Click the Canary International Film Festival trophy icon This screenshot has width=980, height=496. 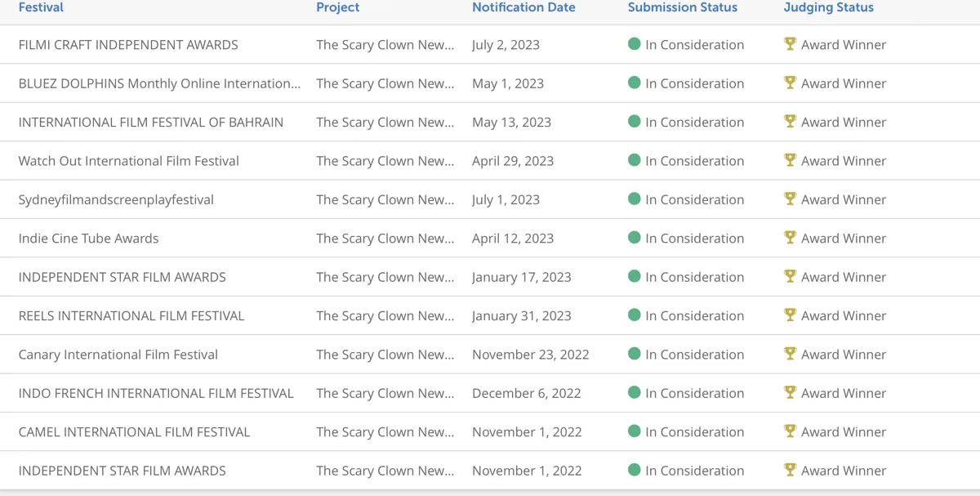pos(790,353)
